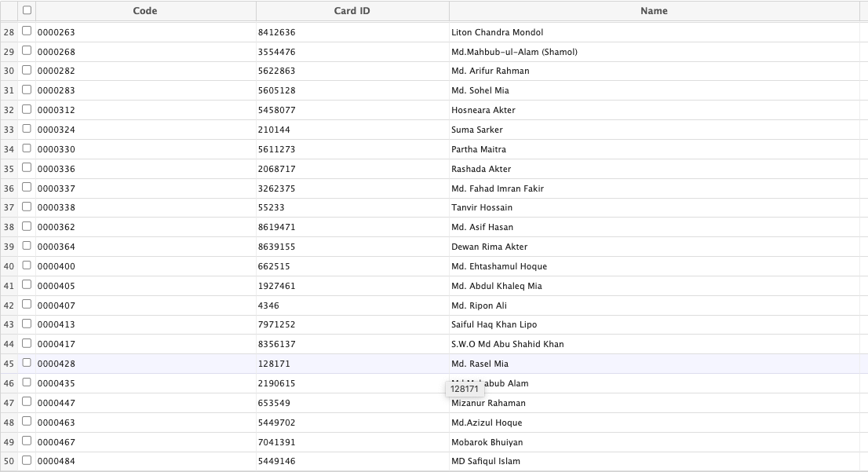Select row number 36

[x=9, y=188]
